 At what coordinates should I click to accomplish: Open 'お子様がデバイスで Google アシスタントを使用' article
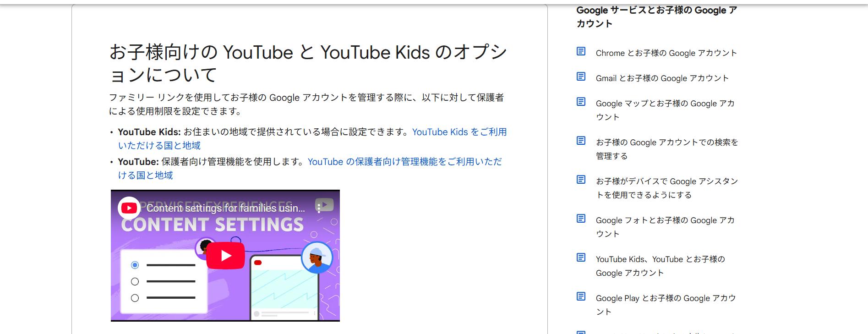click(667, 188)
